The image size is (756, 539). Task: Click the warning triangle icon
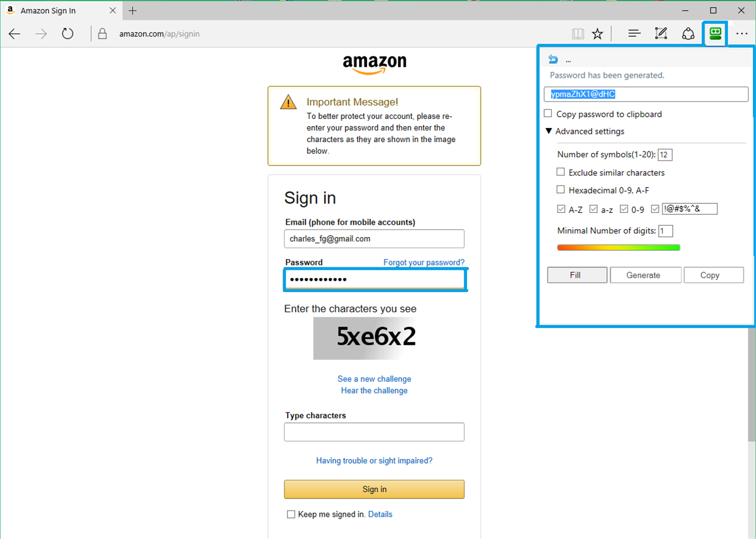(288, 102)
